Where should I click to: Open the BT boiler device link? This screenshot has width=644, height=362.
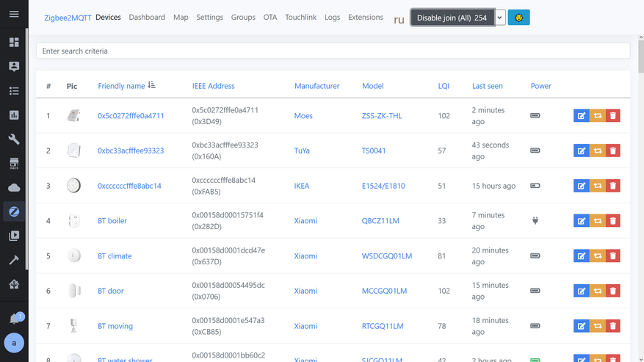(112, 221)
